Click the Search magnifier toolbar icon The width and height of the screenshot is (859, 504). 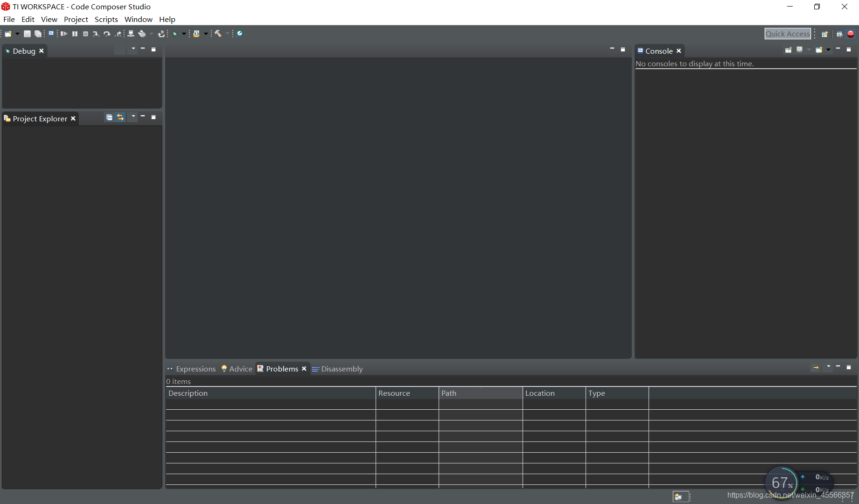pos(239,34)
